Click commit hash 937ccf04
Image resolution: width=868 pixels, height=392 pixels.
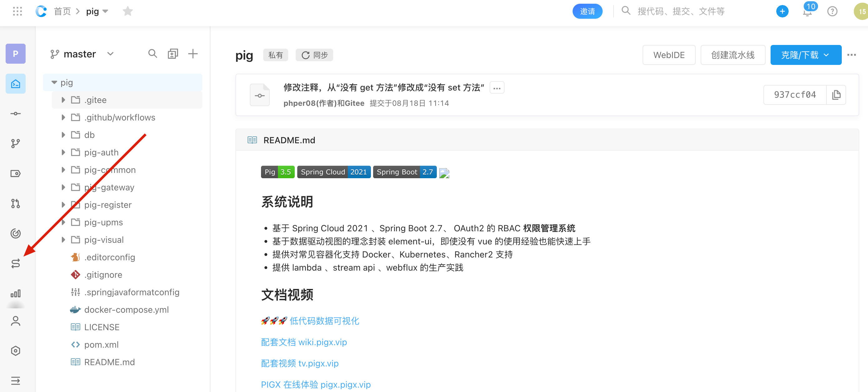(795, 95)
